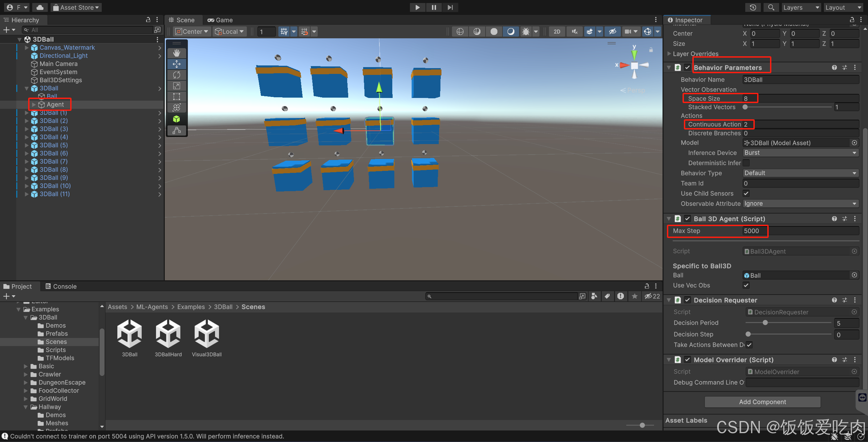868x442 pixels.
Task: Select the Rotate tool
Action: click(177, 75)
